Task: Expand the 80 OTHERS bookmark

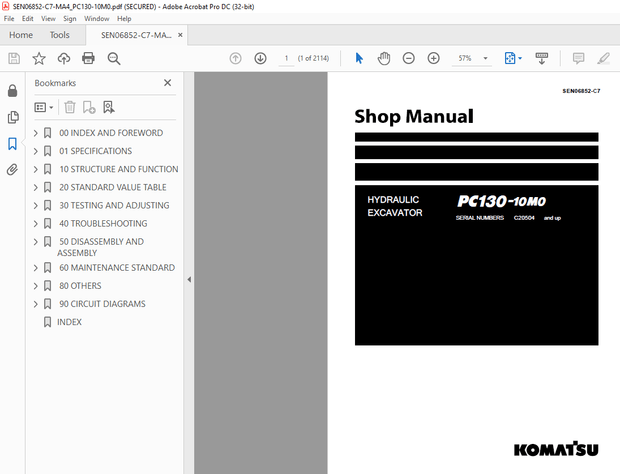Action: (x=36, y=286)
